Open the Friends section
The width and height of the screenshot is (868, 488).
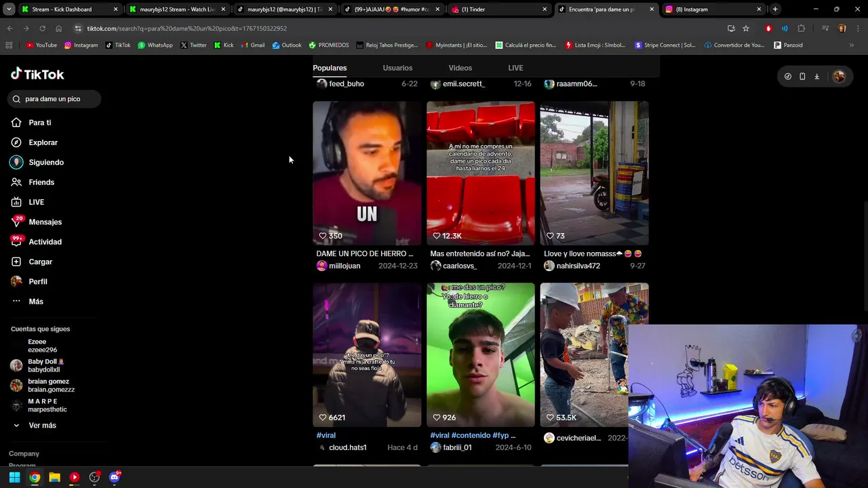pos(33,182)
